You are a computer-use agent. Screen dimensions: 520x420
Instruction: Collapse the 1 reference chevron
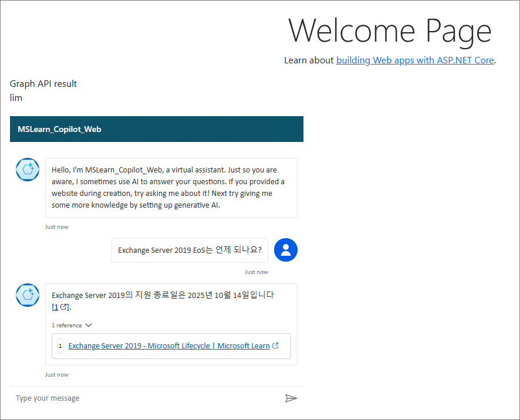tap(89, 325)
